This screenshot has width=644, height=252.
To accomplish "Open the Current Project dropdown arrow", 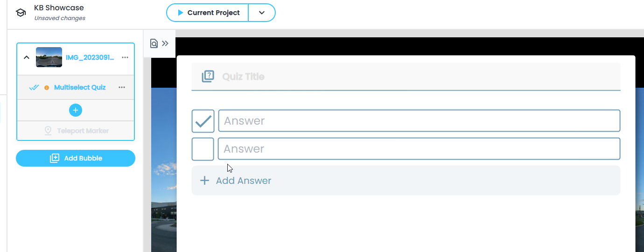I will [262, 13].
